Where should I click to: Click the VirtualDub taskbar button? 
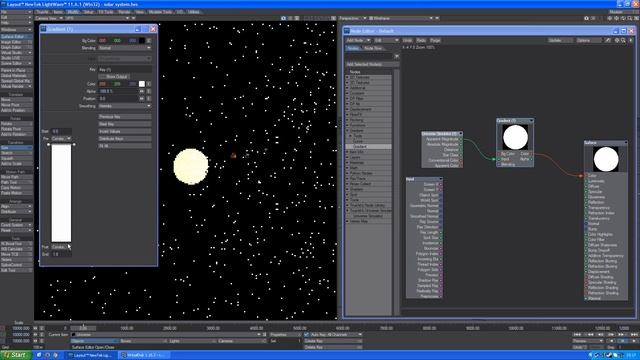coord(143,356)
